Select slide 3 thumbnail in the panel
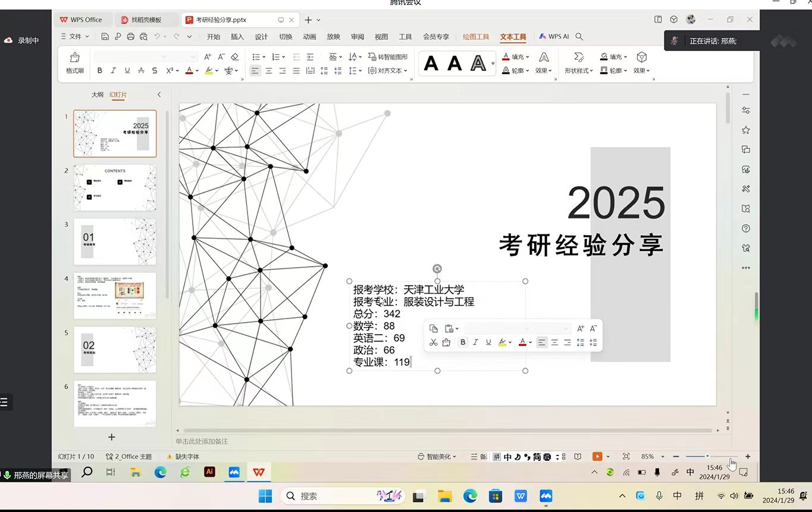Image resolution: width=812 pixels, height=512 pixels. point(115,242)
